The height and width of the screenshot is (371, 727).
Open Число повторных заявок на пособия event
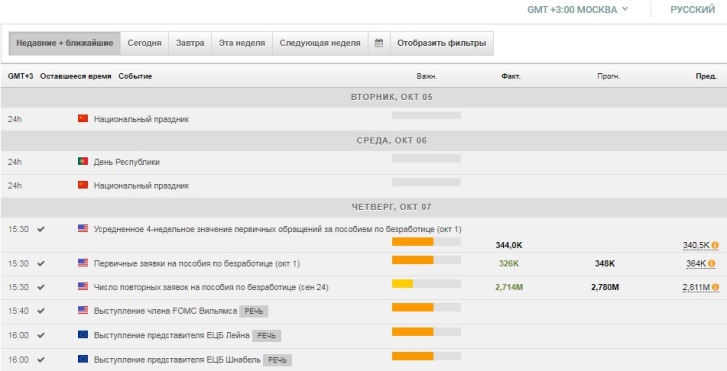[x=211, y=287]
